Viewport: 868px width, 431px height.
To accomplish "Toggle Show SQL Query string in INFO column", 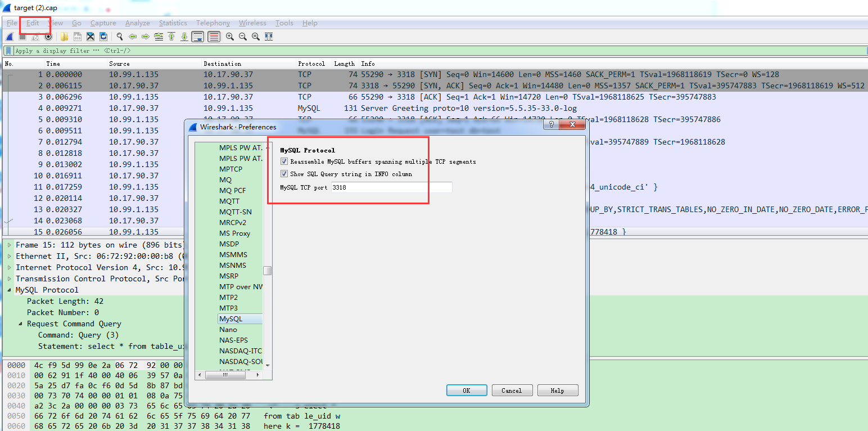I will point(284,174).
